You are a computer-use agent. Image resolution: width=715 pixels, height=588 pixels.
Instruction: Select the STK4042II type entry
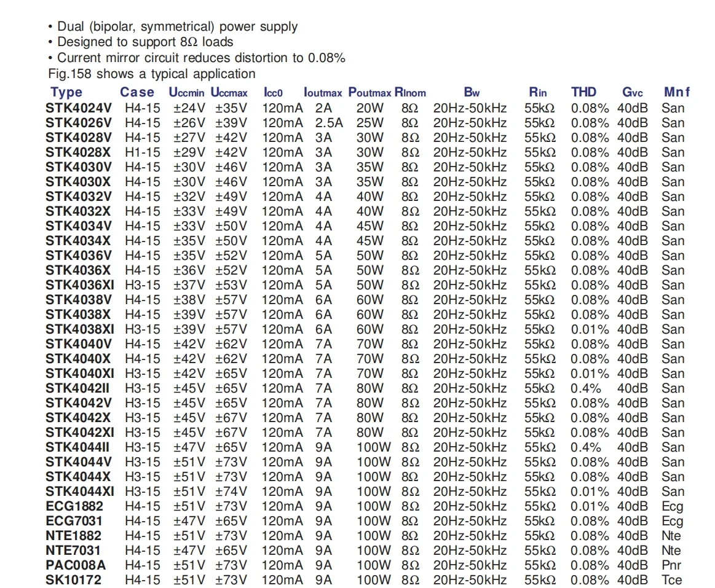click(77, 388)
